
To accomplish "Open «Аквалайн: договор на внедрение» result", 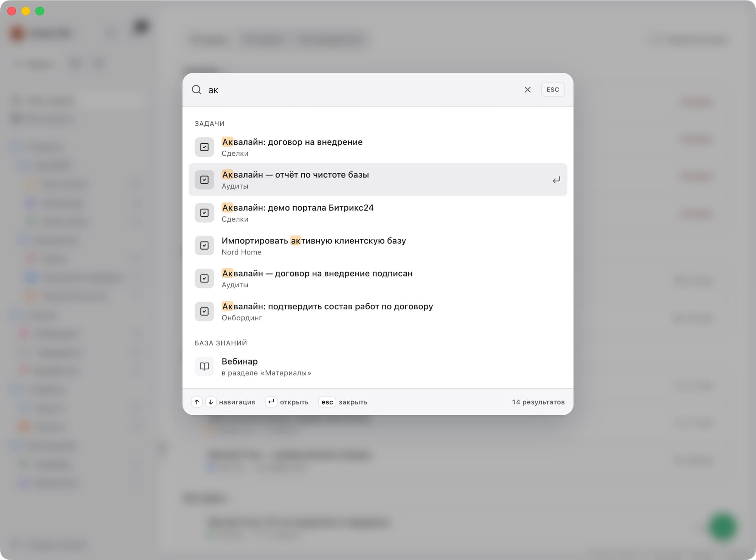I will tap(378, 147).
